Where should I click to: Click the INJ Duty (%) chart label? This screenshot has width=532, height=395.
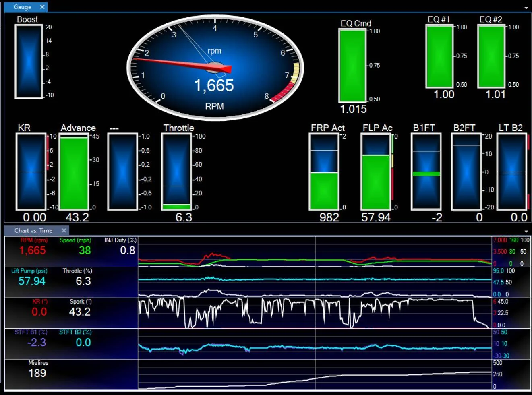pos(120,240)
